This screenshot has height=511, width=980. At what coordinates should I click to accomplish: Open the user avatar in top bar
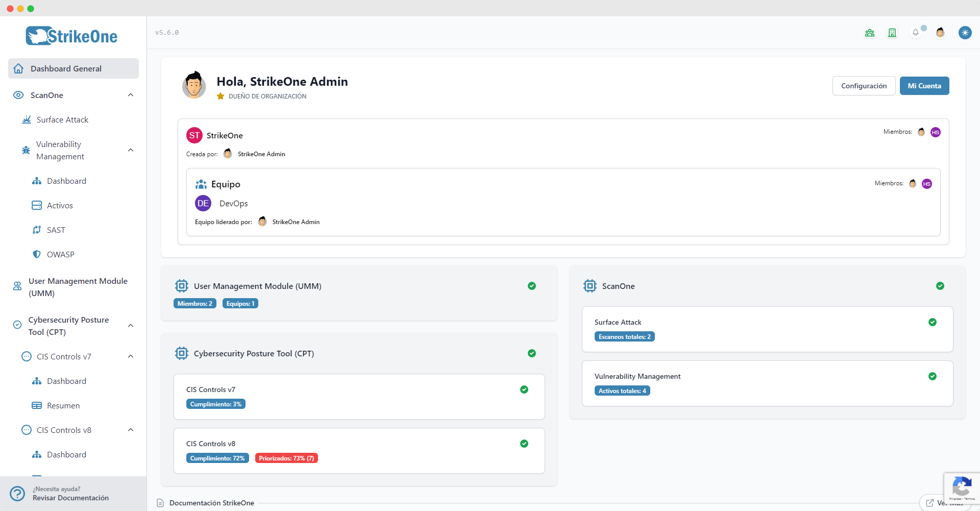coord(940,32)
